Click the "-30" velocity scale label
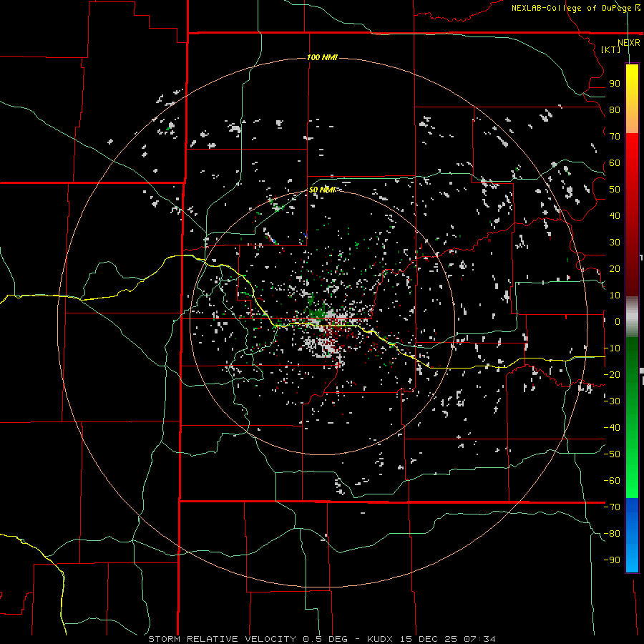This screenshot has width=644, height=644. [612, 401]
